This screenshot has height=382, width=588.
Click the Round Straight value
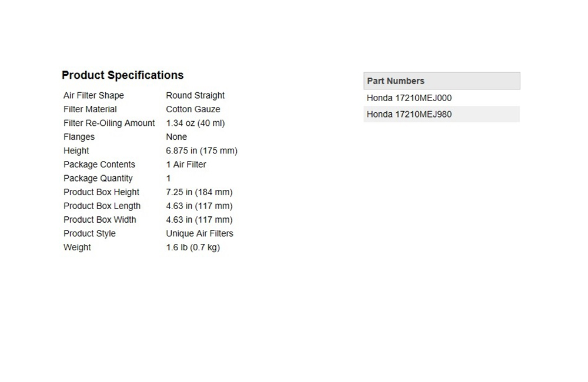195,95
